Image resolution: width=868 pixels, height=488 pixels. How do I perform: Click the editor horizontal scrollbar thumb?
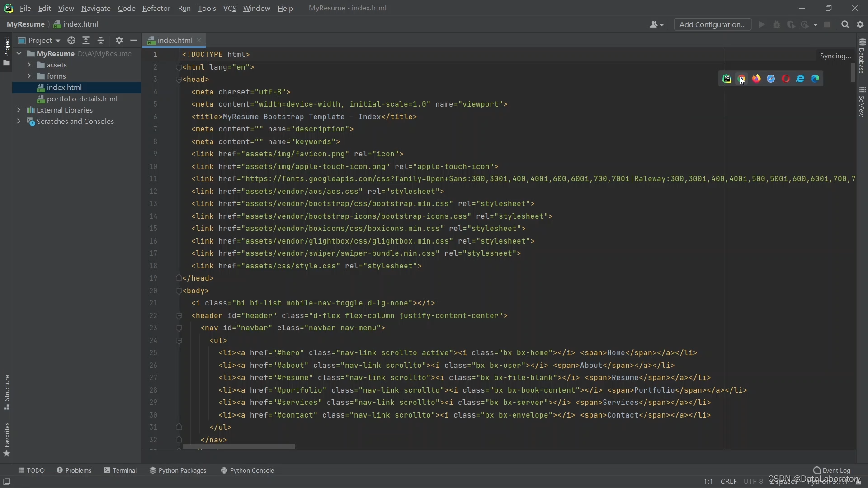(239, 446)
